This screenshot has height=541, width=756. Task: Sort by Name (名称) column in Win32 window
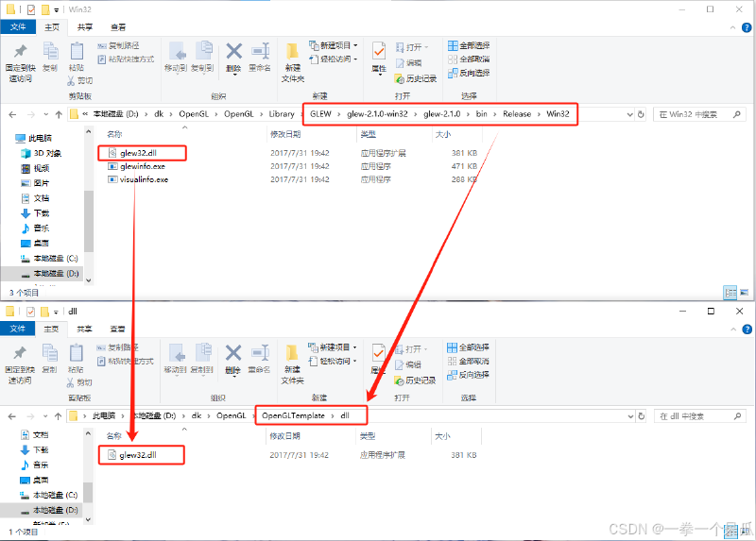[x=114, y=134]
